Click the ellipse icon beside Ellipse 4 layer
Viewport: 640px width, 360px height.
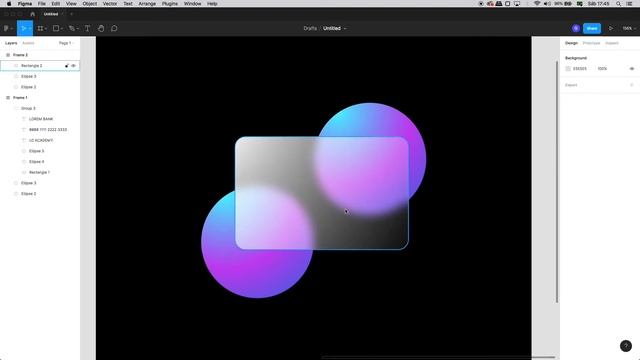coord(24,162)
